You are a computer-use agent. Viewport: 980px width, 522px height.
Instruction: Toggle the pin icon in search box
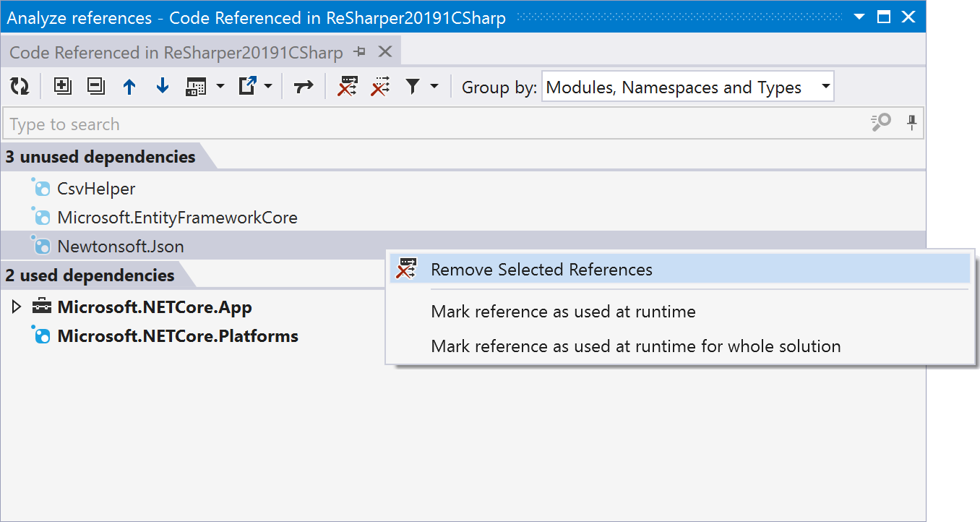(912, 123)
